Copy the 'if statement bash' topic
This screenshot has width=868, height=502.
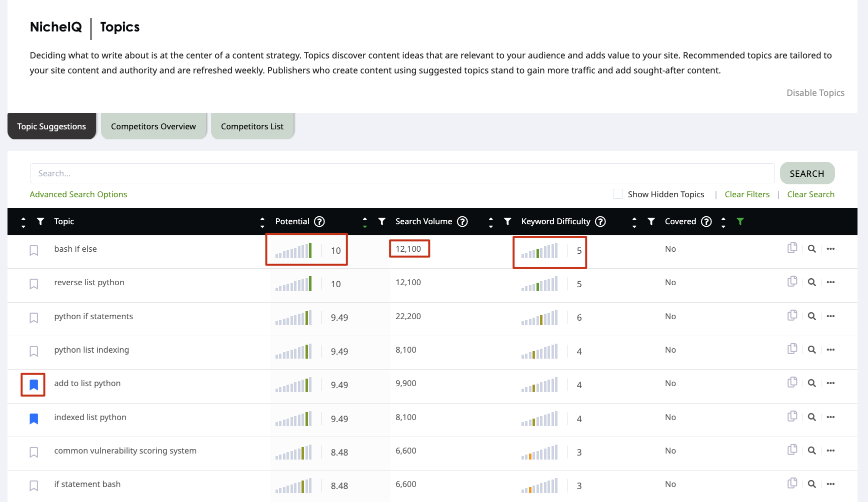pos(792,483)
